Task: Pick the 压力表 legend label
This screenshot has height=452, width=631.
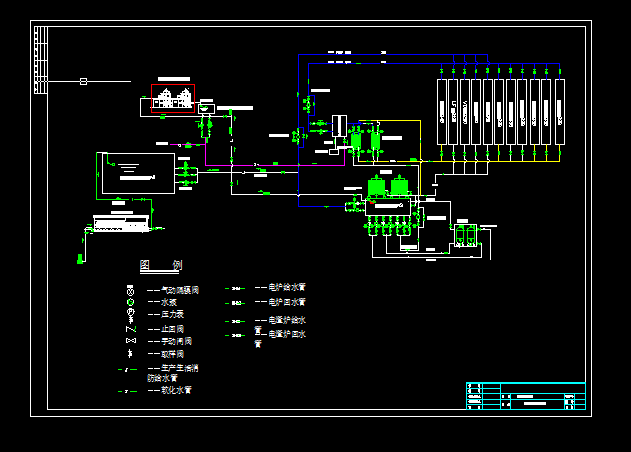Action: click(173, 314)
